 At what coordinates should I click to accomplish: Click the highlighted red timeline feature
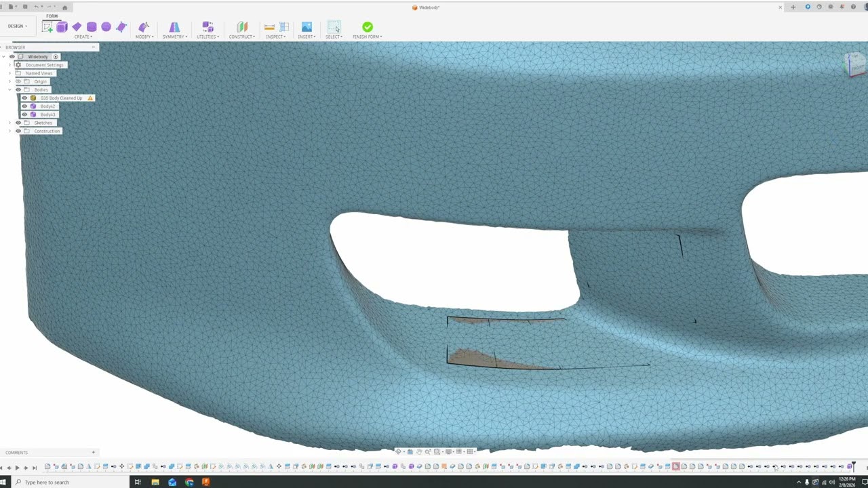[675, 466]
